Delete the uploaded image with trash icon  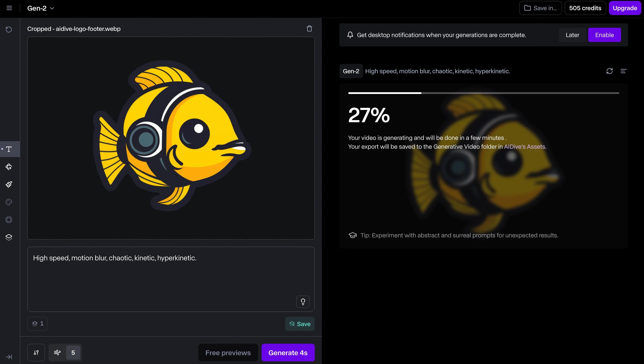coord(309,28)
